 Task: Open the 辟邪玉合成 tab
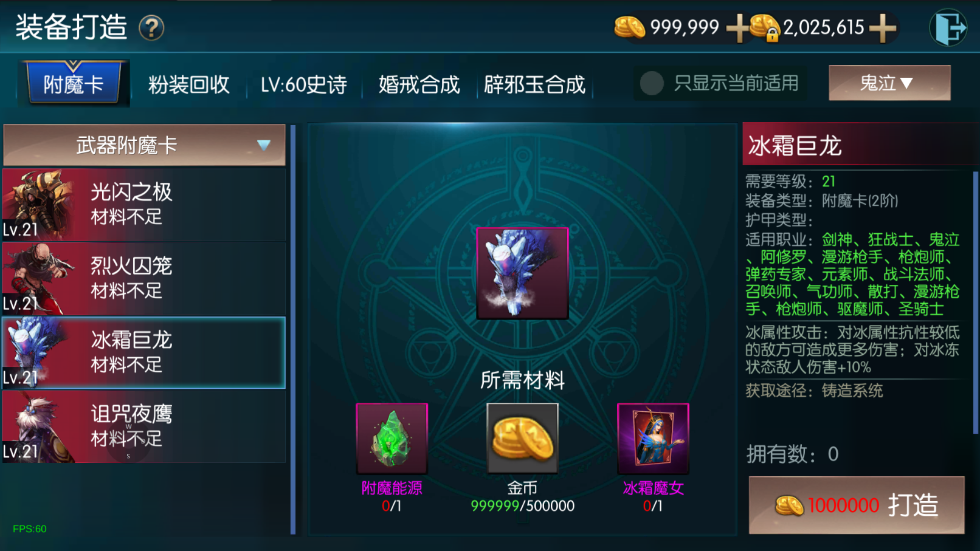[535, 84]
